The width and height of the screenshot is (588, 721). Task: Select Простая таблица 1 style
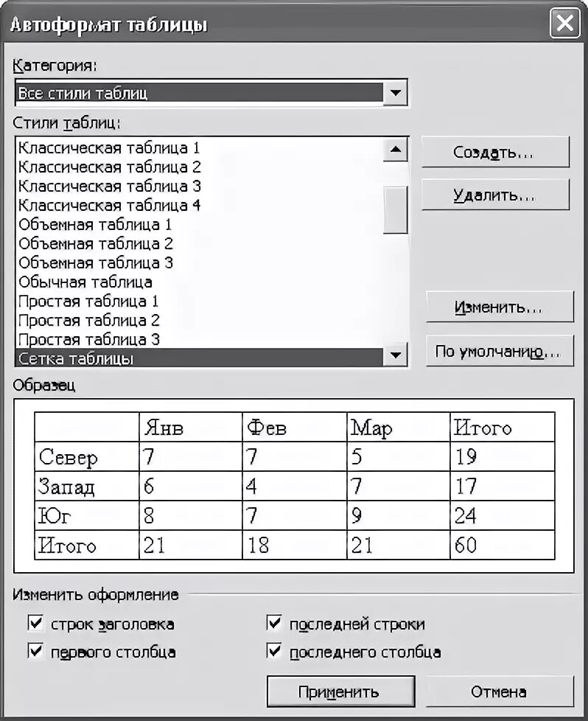tap(88, 302)
